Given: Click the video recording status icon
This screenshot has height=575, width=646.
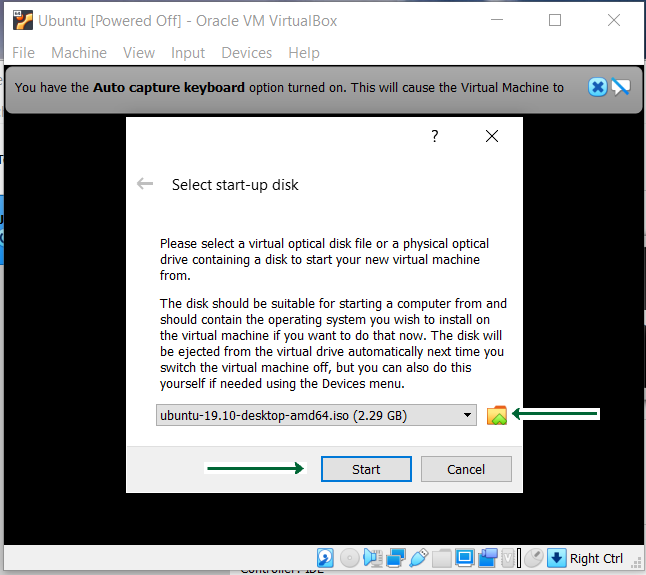Looking at the screenshot, I should pyautogui.click(x=488, y=558).
